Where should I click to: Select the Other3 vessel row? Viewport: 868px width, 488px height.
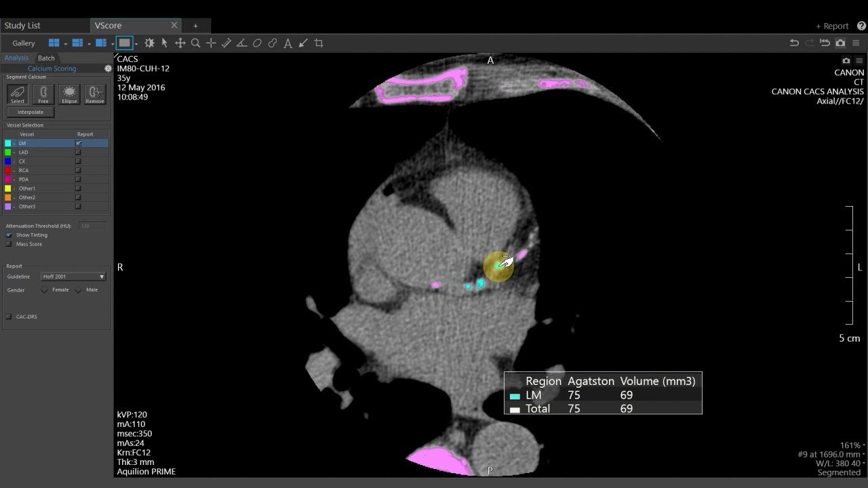56,207
